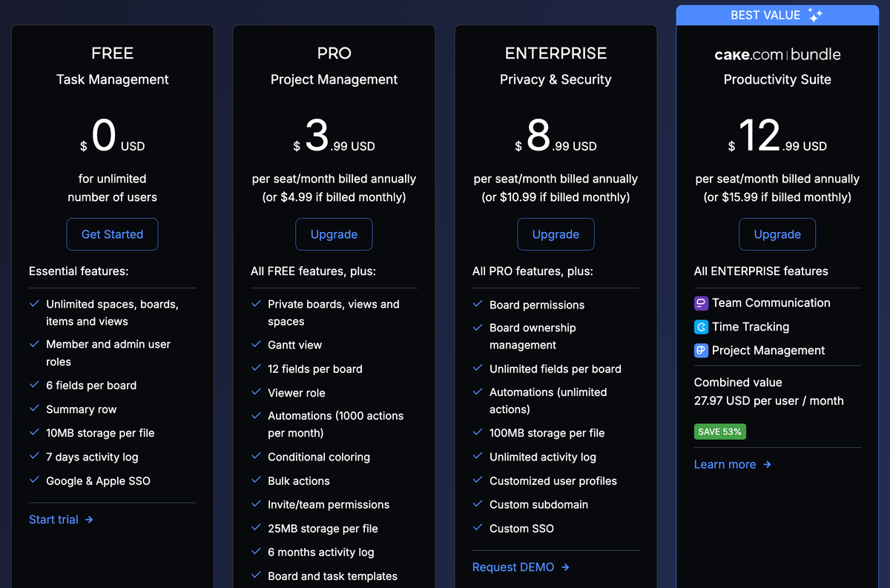Toggle the checkmark beside Custom SSO
890x588 pixels.
tap(477, 528)
